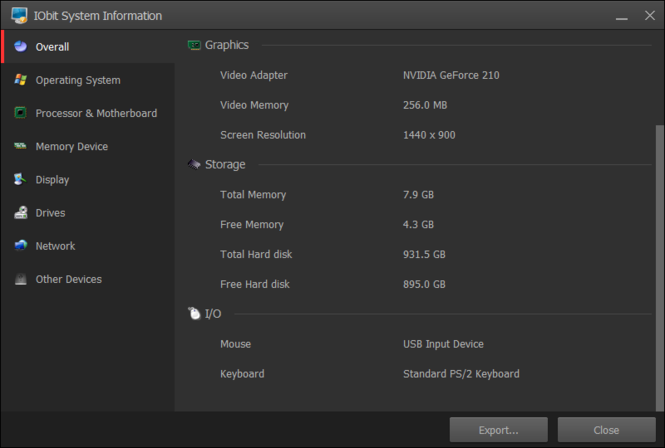Click the Standard PS/2 Keyboard value
Viewport: 665px width, 448px height.
tap(461, 374)
